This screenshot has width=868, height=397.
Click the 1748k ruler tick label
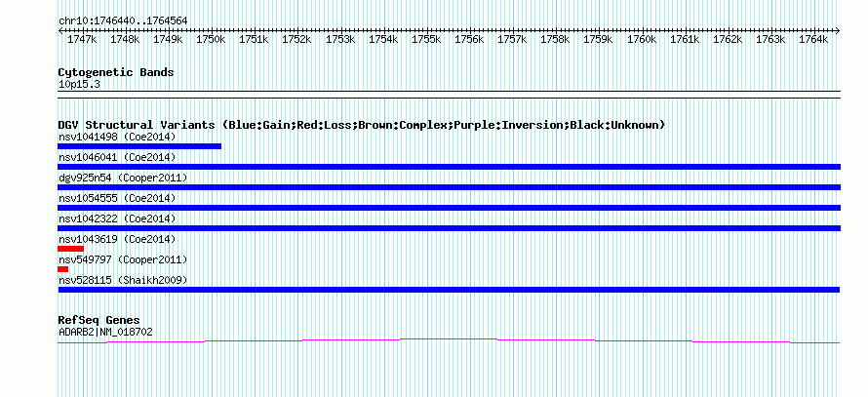click(x=125, y=39)
